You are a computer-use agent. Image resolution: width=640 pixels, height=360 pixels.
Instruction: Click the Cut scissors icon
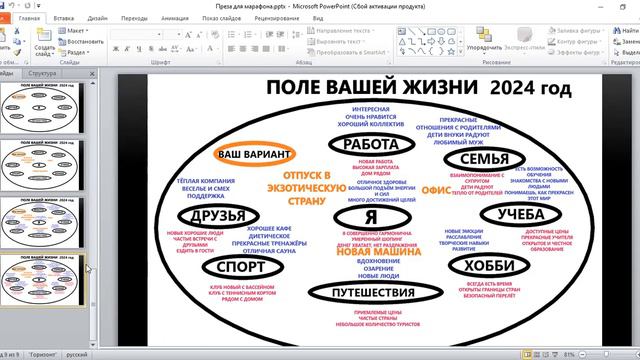click(x=17, y=31)
